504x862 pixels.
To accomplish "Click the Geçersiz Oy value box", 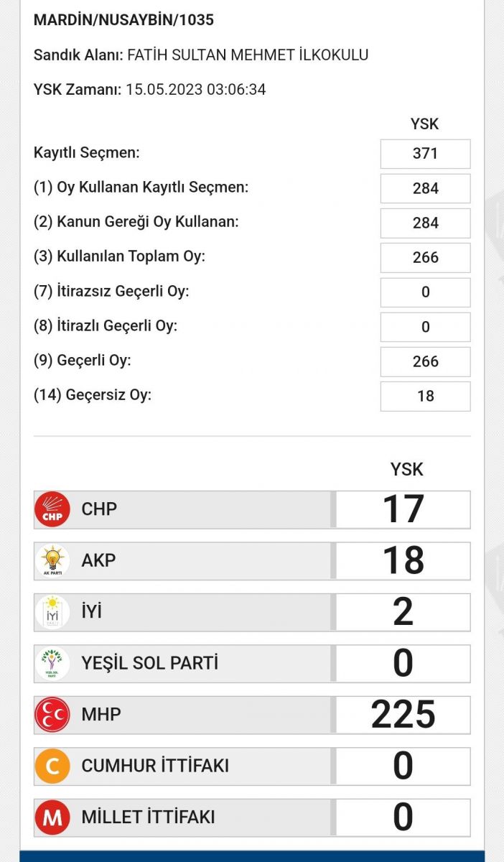I will point(425,396).
